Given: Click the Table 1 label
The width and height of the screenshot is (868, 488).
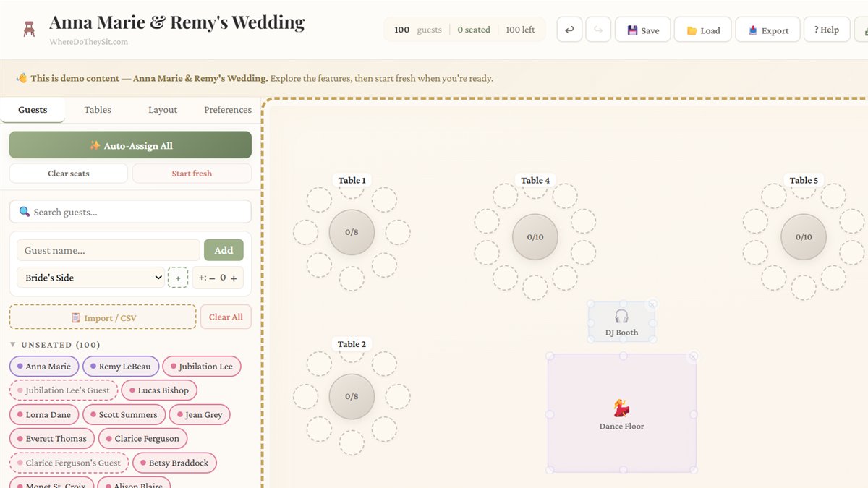Looking at the screenshot, I should (352, 181).
